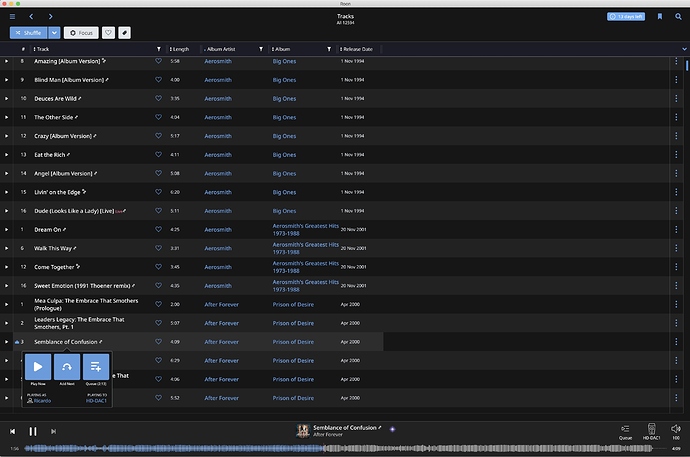Skip to next track
Image resolution: width=690 pixels, height=457 pixels.
(53, 431)
